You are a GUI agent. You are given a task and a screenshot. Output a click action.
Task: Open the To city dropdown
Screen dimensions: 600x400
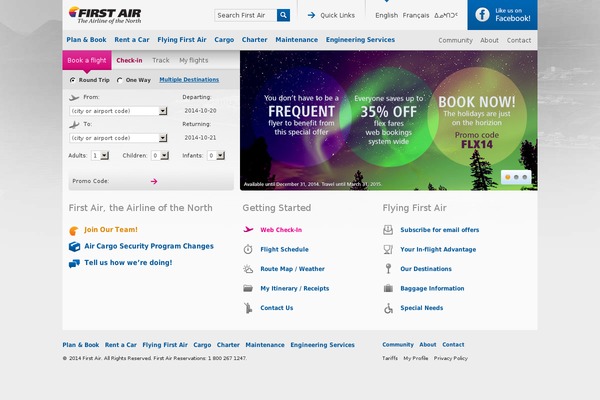click(x=163, y=138)
